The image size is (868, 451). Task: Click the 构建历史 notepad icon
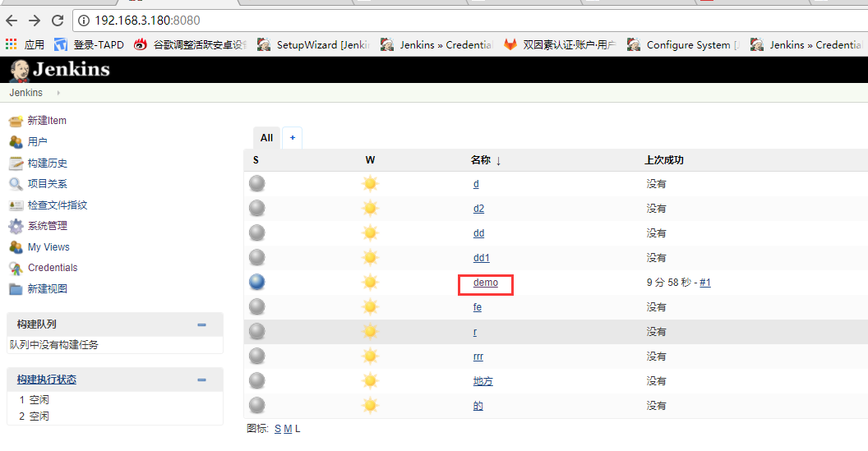16,163
